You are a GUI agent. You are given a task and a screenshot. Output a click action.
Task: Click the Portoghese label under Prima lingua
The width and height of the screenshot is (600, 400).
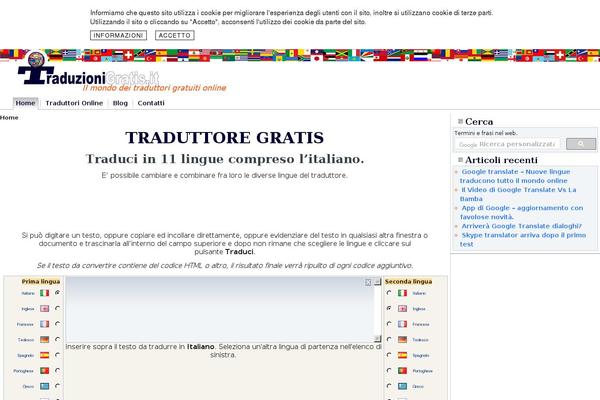click(x=23, y=371)
